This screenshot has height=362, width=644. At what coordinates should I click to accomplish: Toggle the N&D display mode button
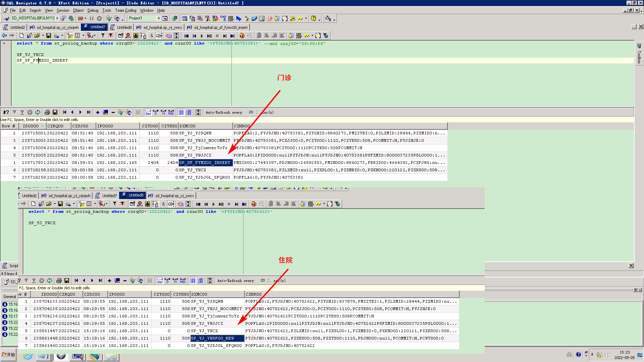[171, 112]
